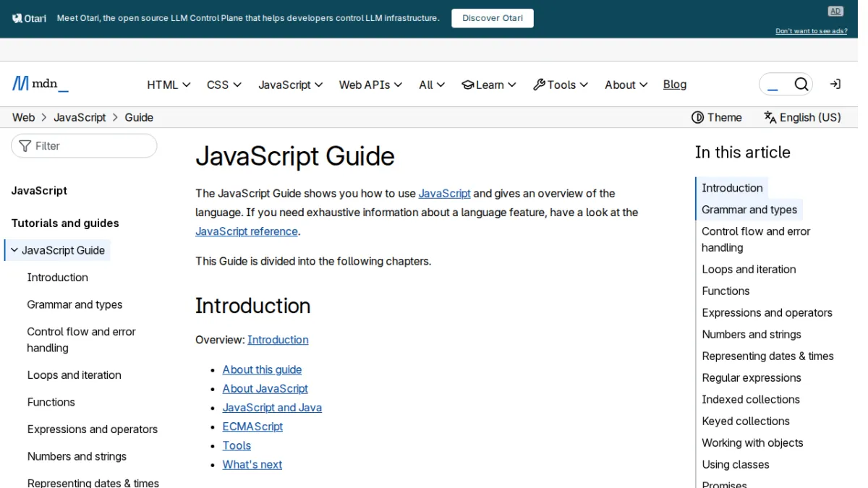
Task: Click the Otari logo in banner
Action: point(29,18)
